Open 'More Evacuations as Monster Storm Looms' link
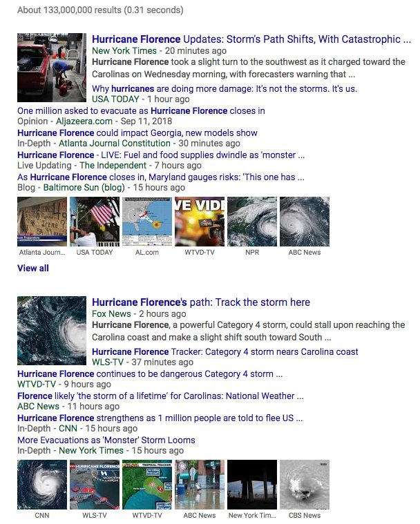420x524 pixels. 106,440
